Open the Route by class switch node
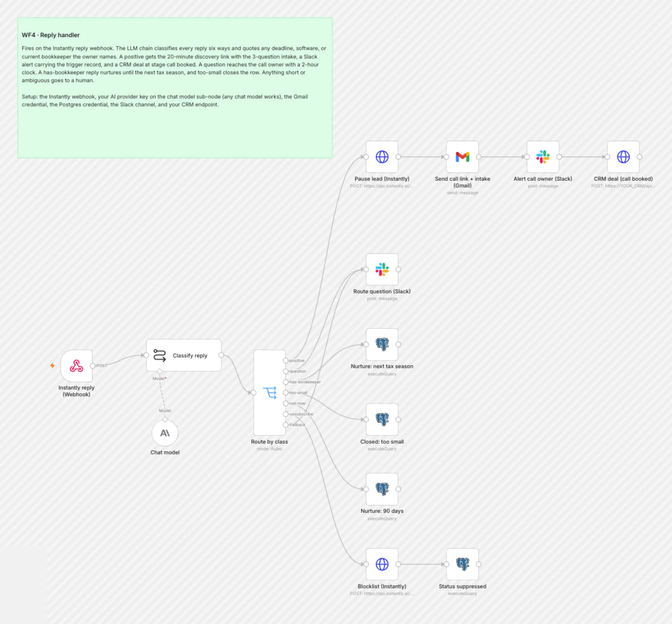This screenshot has height=624, width=672. click(269, 392)
